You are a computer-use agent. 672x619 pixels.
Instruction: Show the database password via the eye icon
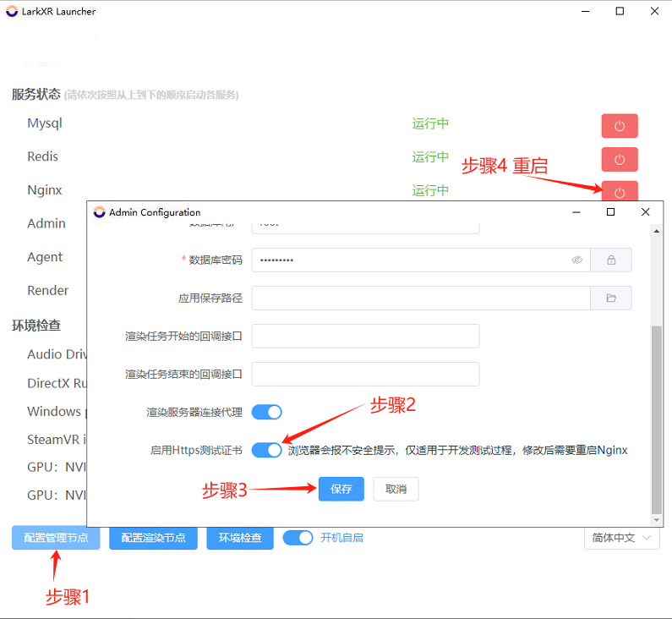click(576, 260)
